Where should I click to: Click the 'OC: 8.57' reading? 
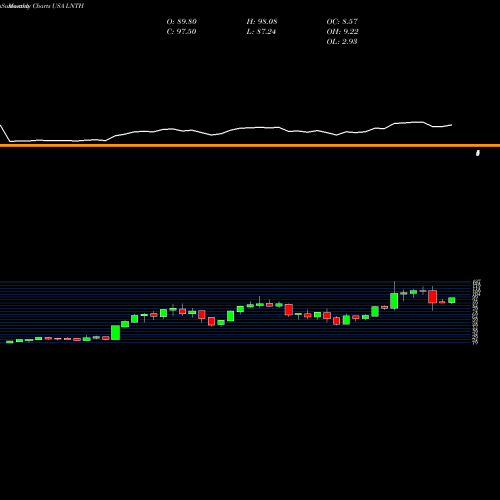[342, 22]
